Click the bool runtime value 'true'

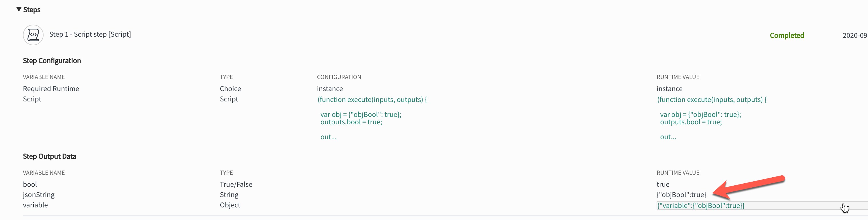(x=663, y=184)
